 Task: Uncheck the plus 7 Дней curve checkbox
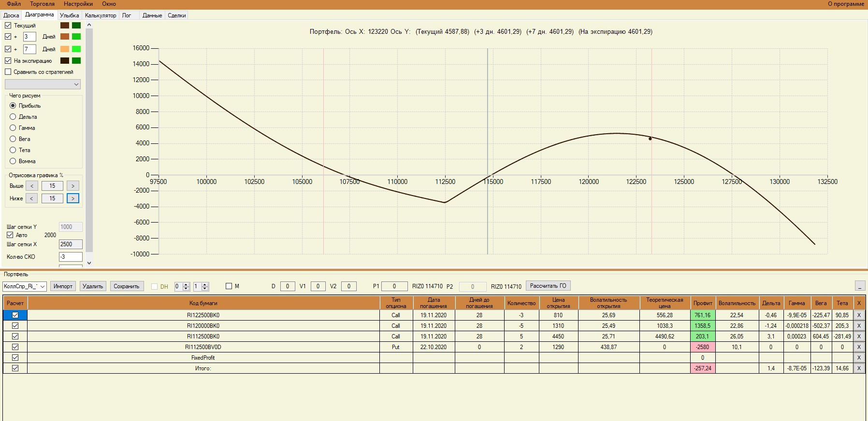coord(8,49)
